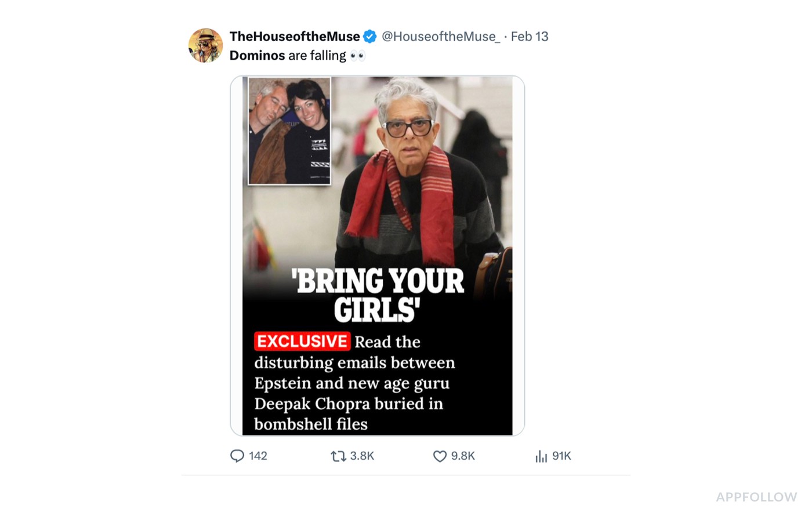Click the red EXCLUSIVE label
This screenshot has width=812, height=516.
[x=302, y=341]
